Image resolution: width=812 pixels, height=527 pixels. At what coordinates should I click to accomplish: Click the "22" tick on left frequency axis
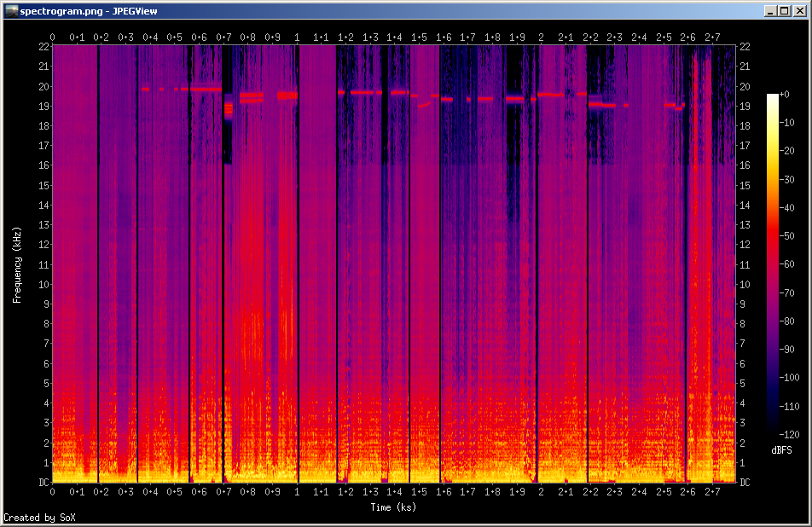(x=42, y=47)
